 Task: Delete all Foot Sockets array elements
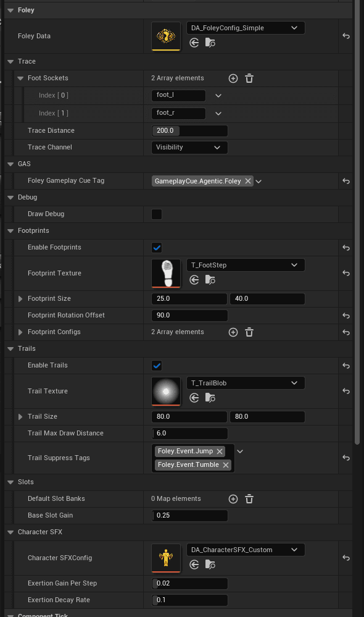point(249,78)
